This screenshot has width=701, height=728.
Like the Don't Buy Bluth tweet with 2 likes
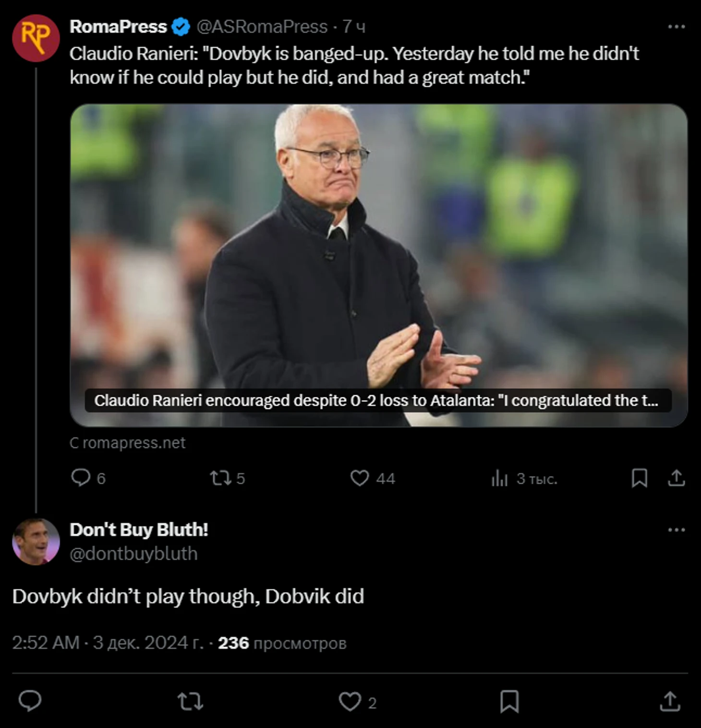[350, 702]
